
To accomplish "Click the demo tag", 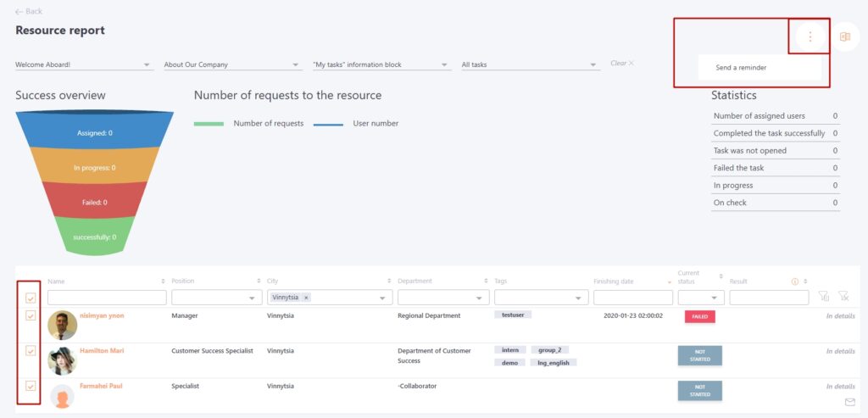I will (509, 363).
